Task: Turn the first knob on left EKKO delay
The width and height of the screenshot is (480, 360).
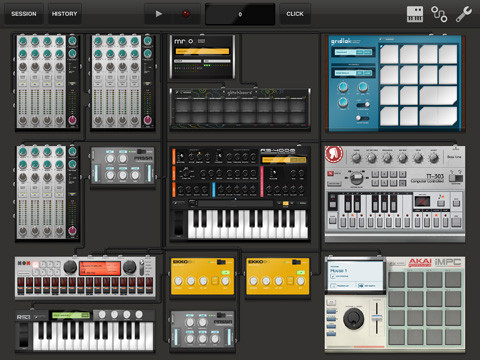Action: [x=178, y=281]
